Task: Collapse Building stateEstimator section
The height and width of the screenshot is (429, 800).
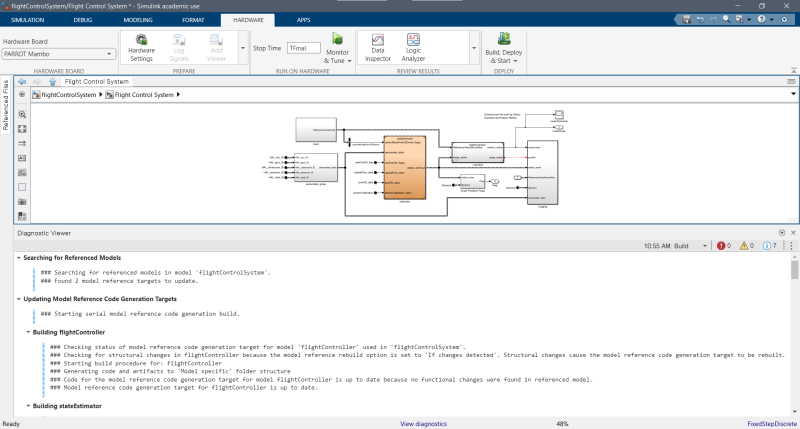Action: (28, 406)
